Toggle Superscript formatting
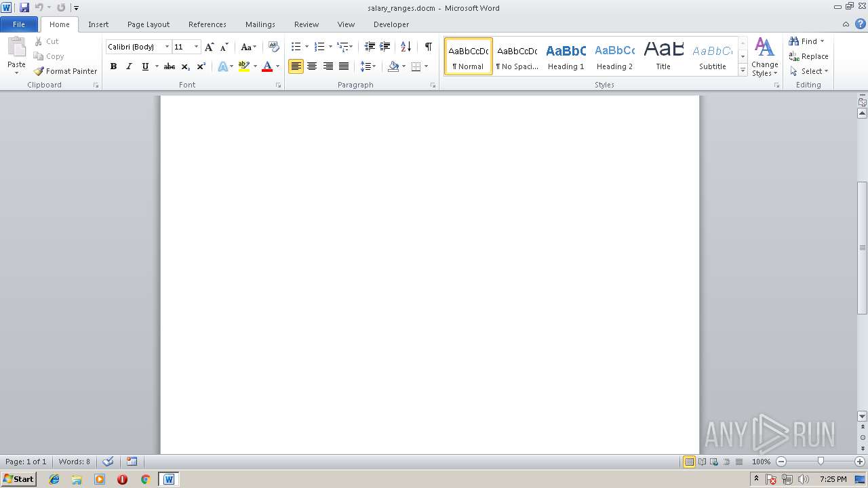The image size is (868, 488). 201,66
